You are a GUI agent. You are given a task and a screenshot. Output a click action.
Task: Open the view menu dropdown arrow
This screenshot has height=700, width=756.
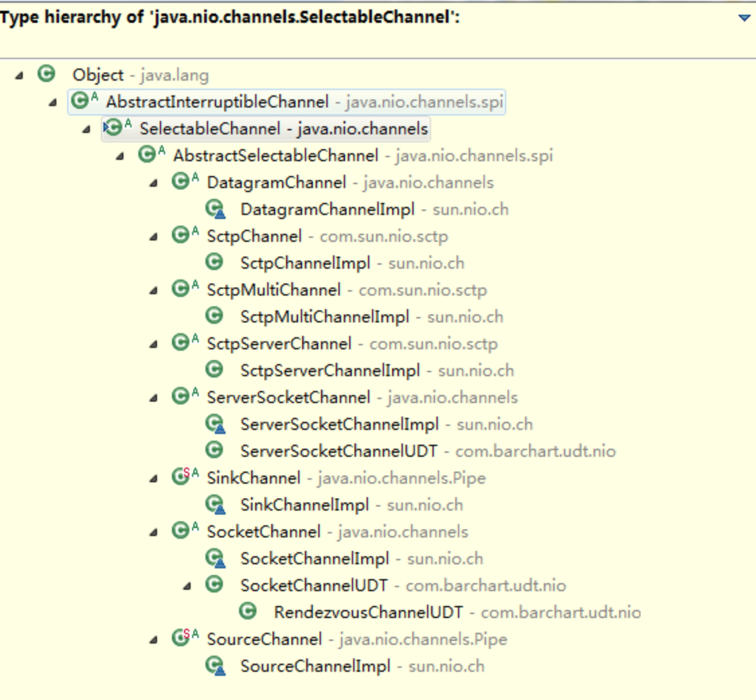743,18
